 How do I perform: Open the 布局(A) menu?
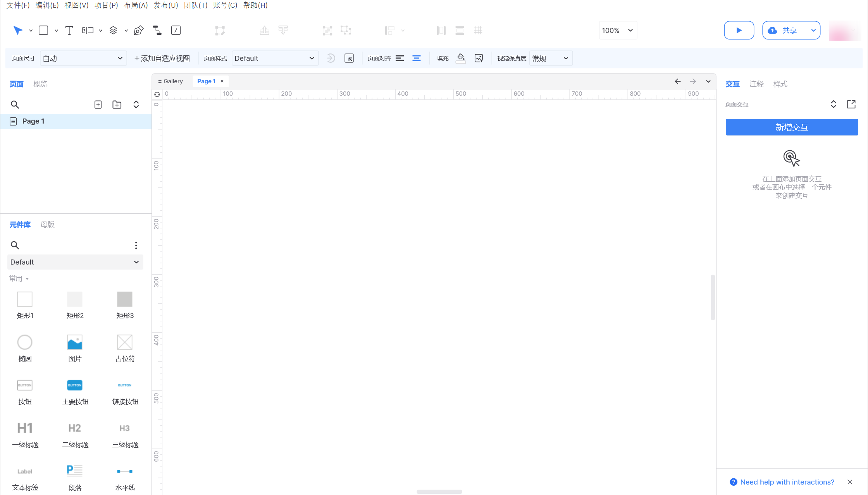tap(136, 5)
